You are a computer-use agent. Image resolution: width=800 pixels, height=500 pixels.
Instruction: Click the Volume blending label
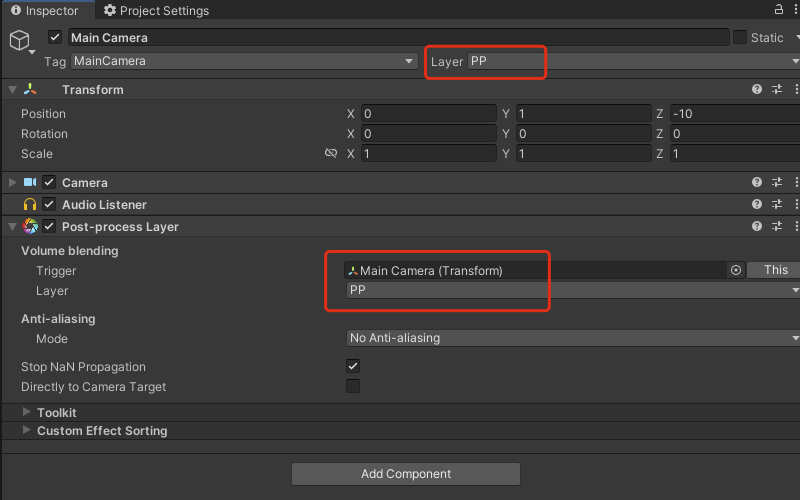(x=70, y=251)
